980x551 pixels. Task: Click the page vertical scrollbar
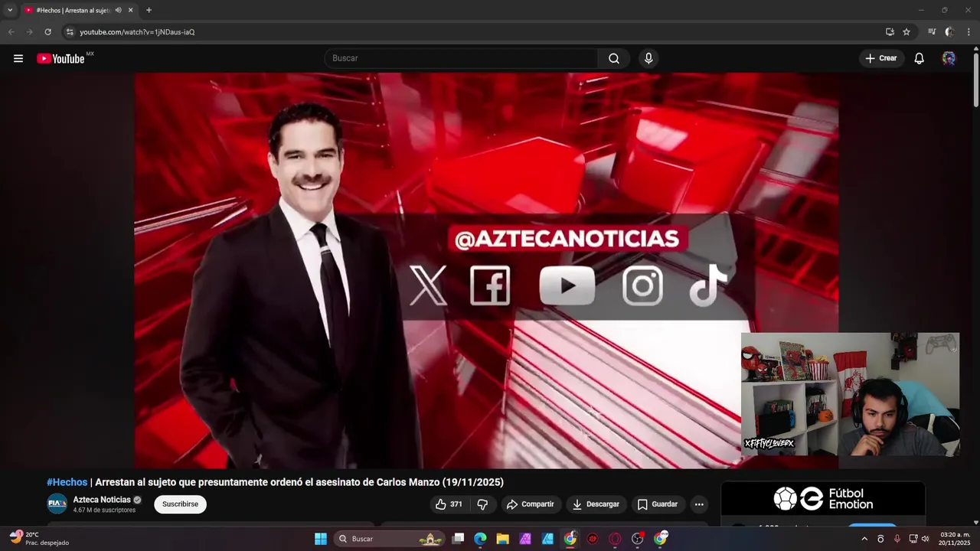click(975, 81)
